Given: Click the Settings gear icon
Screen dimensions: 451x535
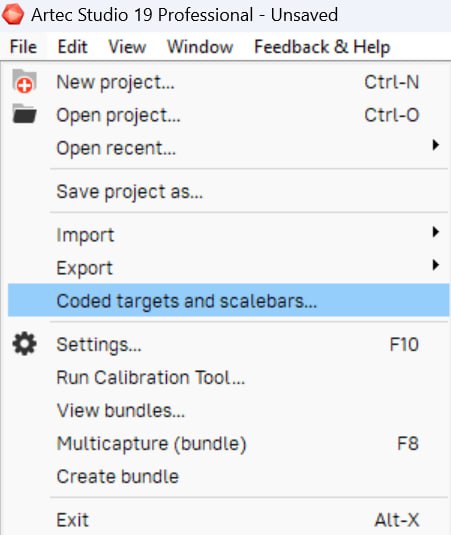Looking at the screenshot, I should coord(24,344).
